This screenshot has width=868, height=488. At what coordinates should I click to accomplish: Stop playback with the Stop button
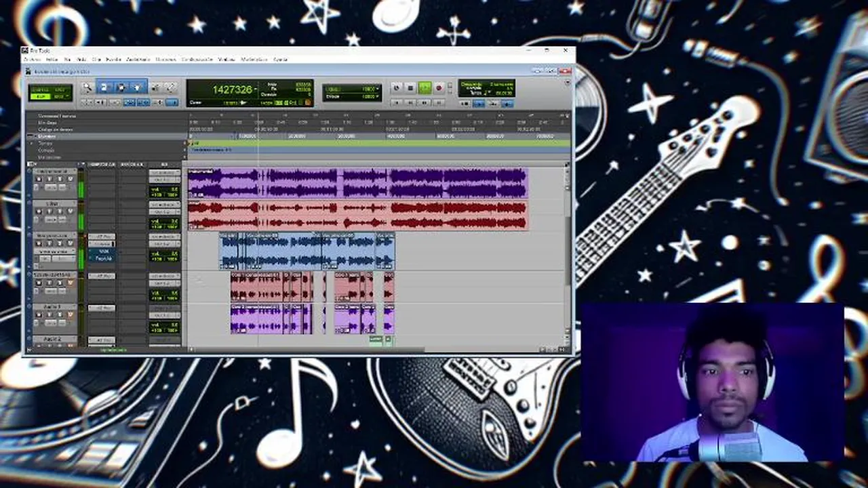410,88
